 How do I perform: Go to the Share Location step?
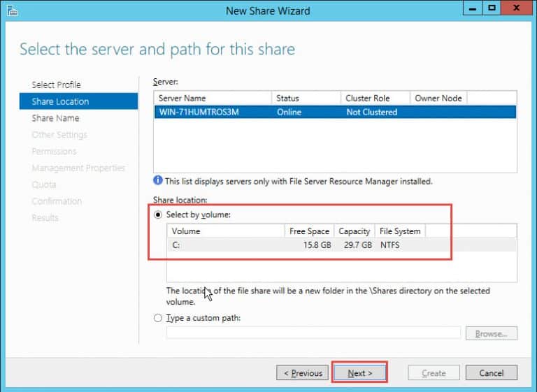60,101
